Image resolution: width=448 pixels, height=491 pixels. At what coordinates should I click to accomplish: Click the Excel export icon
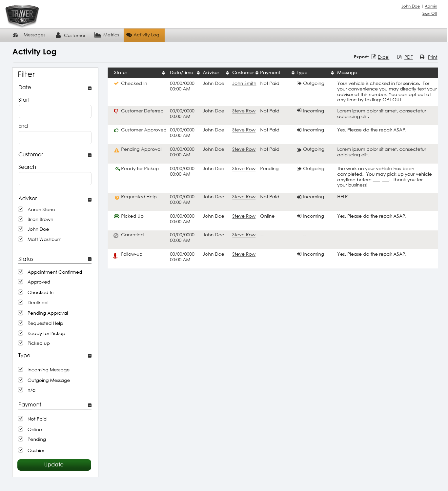click(x=374, y=57)
